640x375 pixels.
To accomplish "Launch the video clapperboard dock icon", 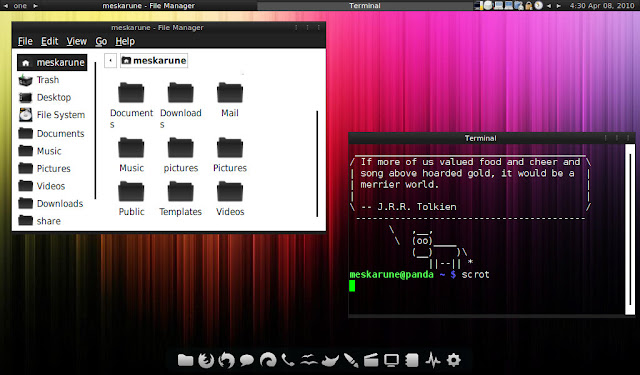I will click(371, 360).
